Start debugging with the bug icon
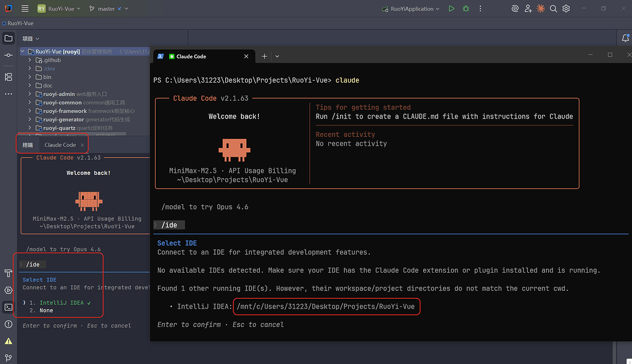632x364 pixels. (x=466, y=9)
